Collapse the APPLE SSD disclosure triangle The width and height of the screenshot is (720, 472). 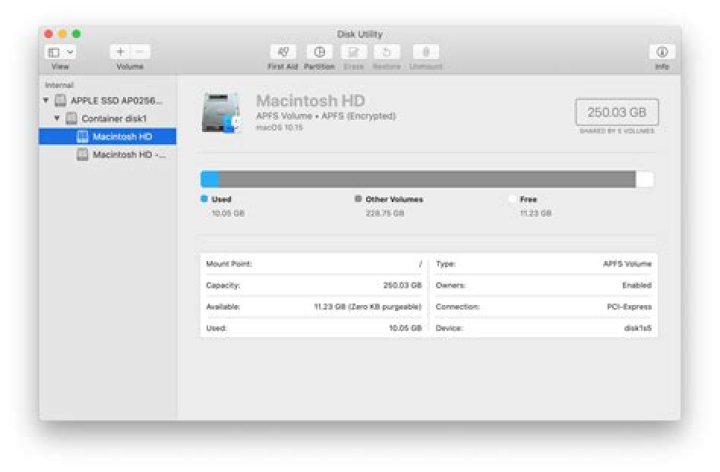(x=46, y=100)
